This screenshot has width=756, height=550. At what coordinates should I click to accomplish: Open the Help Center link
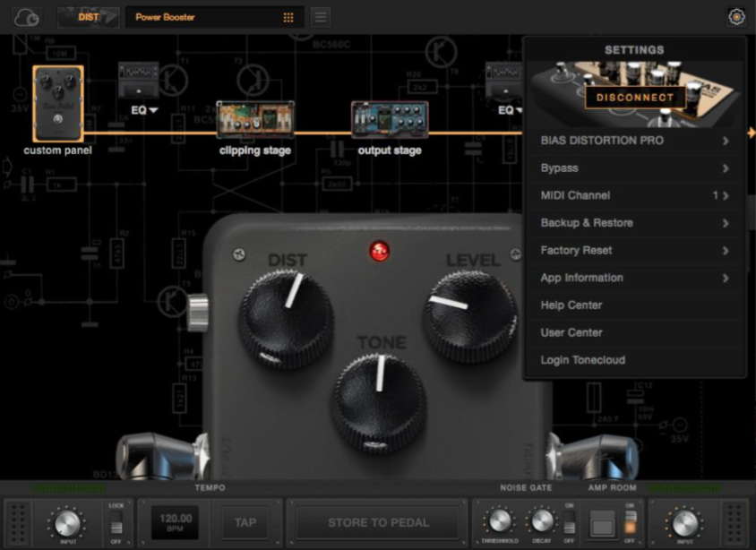pos(634,305)
